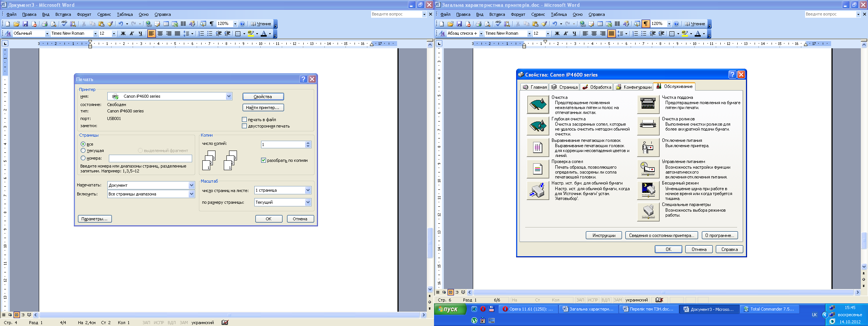Open по размеру страницы Текущий dropdown
868x326 pixels.
308,202
